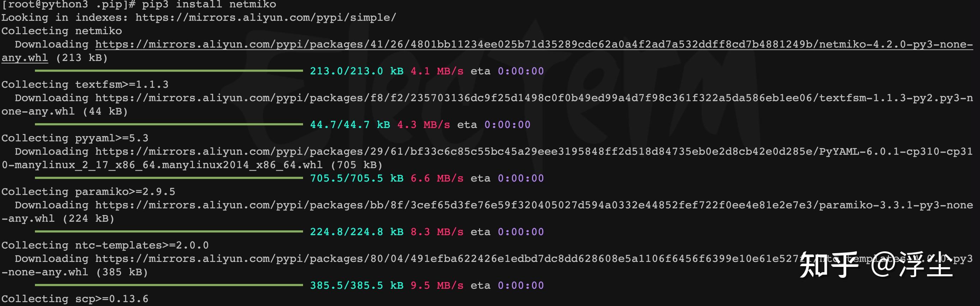This screenshot has height=306, width=980.
Task: Click the textfsm 44.7 kB progress bar
Action: click(169, 124)
